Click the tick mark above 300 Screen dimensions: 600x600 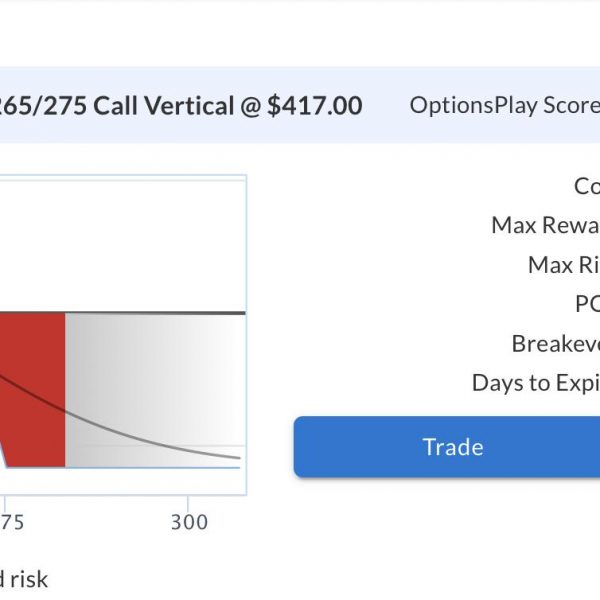(x=188, y=502)
